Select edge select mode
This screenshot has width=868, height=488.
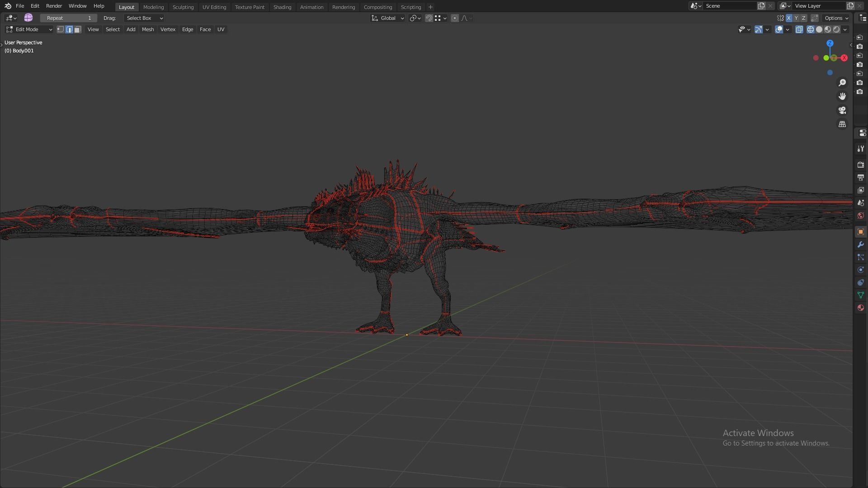point(69,29)
